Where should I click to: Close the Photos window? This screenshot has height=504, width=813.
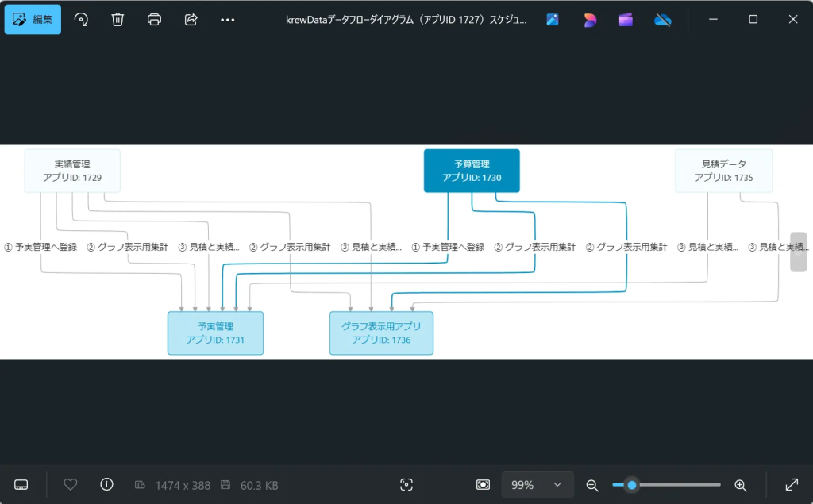[x=793, y=19]
